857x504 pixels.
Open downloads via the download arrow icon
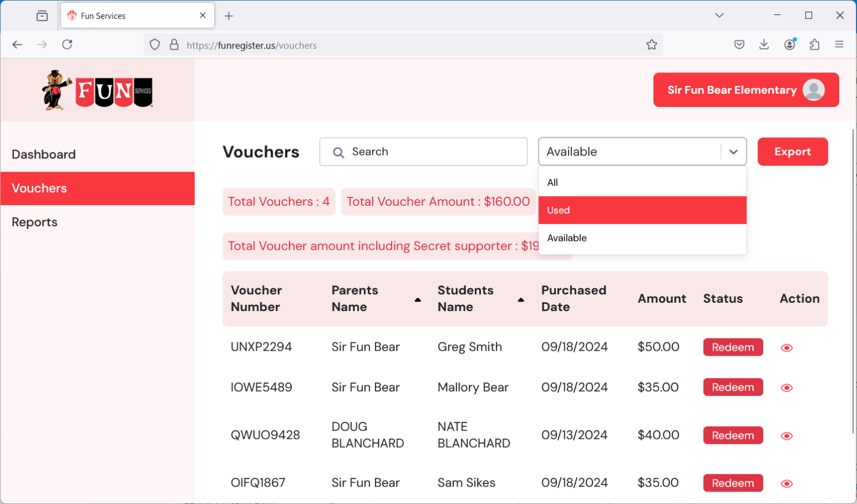point(764,45)
